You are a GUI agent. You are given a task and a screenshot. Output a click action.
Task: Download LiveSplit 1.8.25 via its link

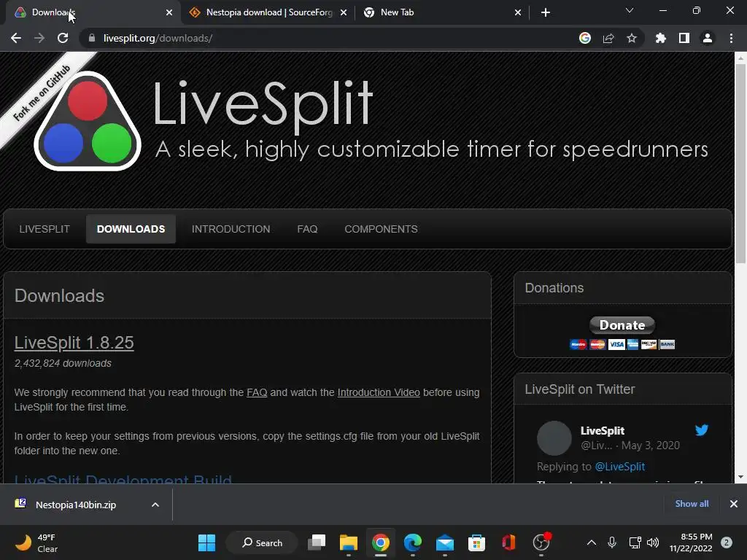pos(74,343)
